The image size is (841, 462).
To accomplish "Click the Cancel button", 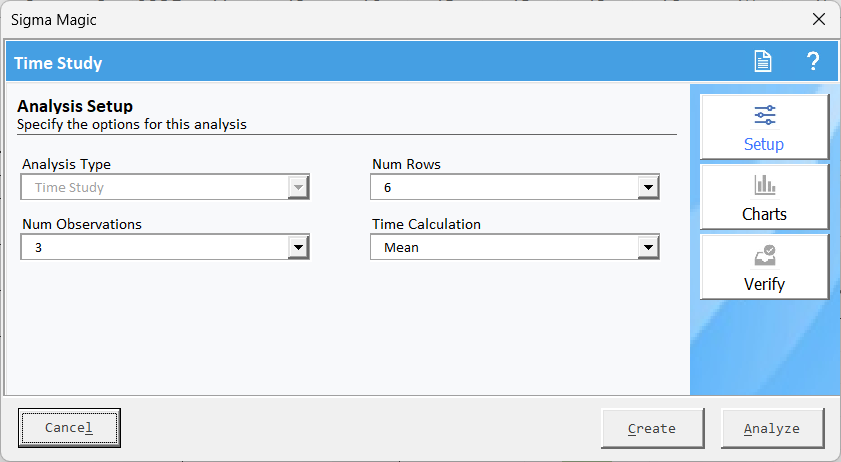I will click(69, 428).
